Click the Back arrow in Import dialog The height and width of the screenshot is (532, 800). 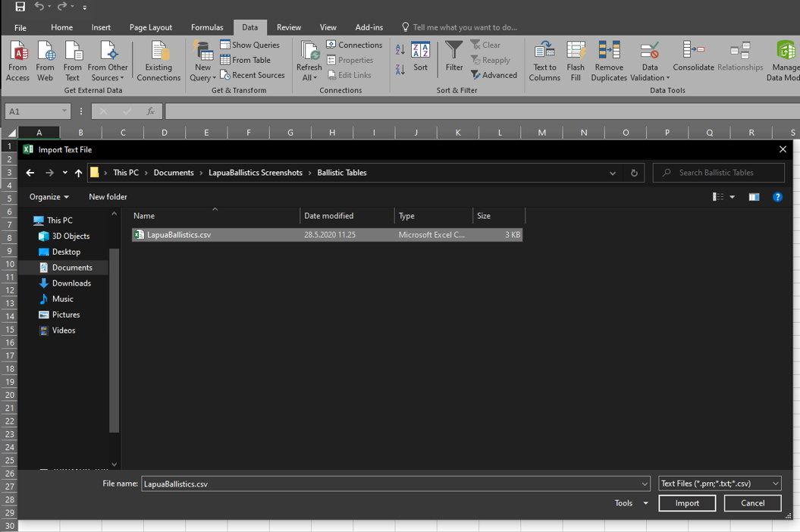30,173
